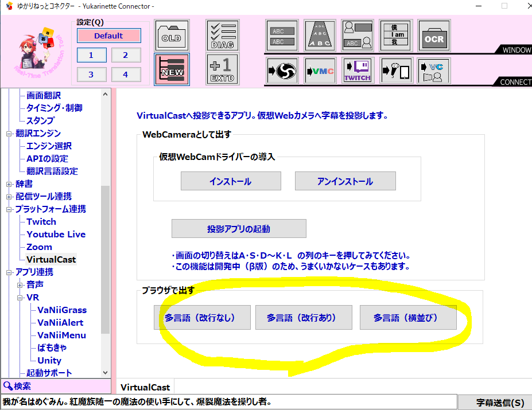Open the two-line ABC subtitle window
The width and height of the screenshot is (532, 410).
point(282,36)
